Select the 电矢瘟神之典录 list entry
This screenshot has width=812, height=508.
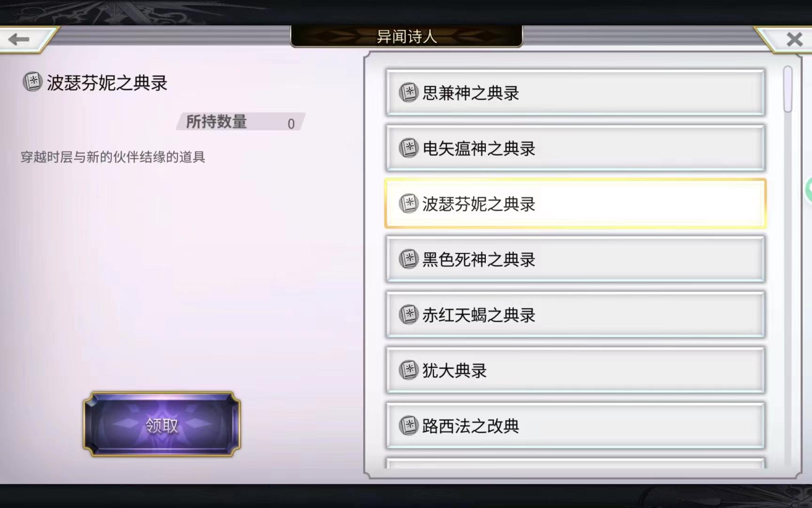(x=576, y=148)
